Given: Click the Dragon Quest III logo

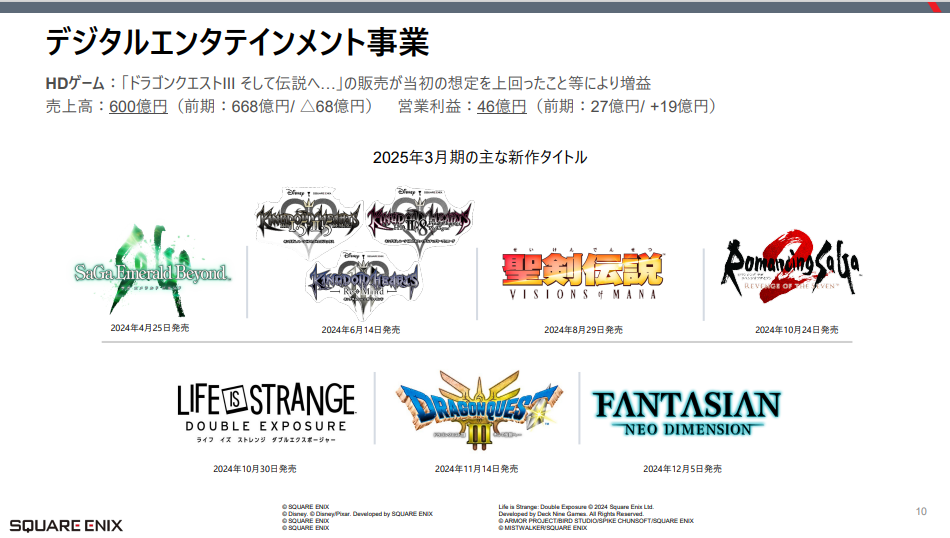Looking at the screenshot, I should pos(479,410).
